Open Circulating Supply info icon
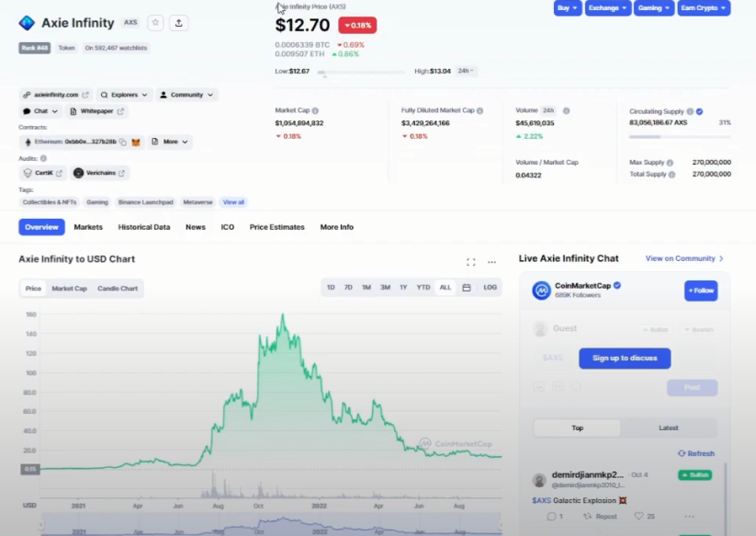 click(690, 111)
